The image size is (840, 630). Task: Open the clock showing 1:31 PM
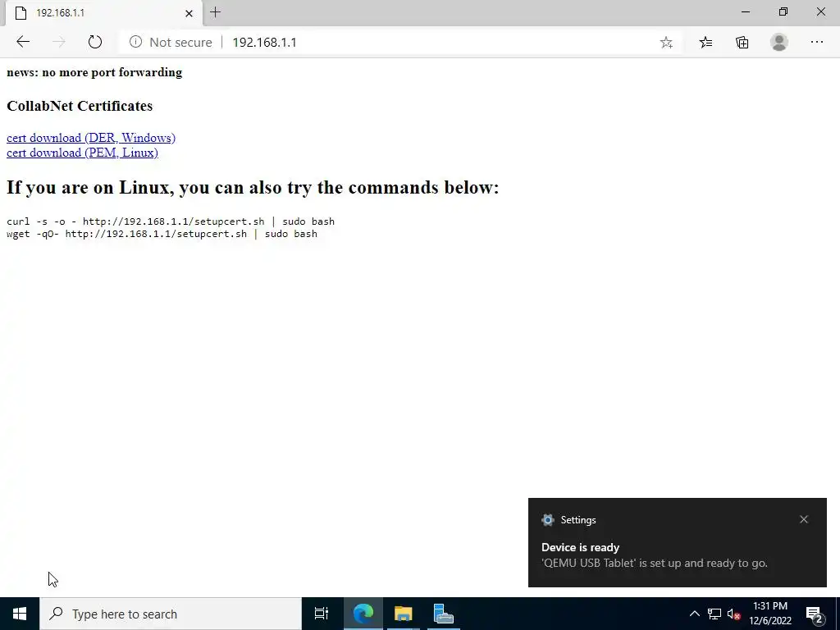[770, 614]
